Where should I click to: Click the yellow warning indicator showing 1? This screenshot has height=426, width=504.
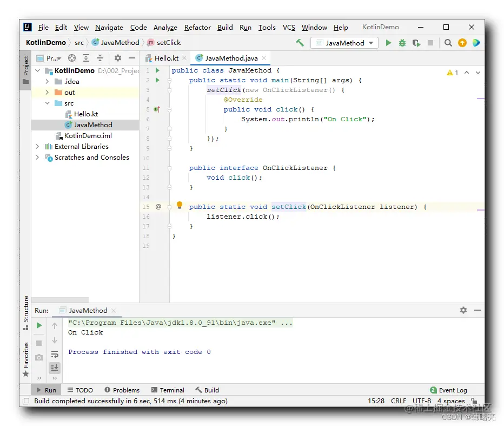[x=452, y=73]
